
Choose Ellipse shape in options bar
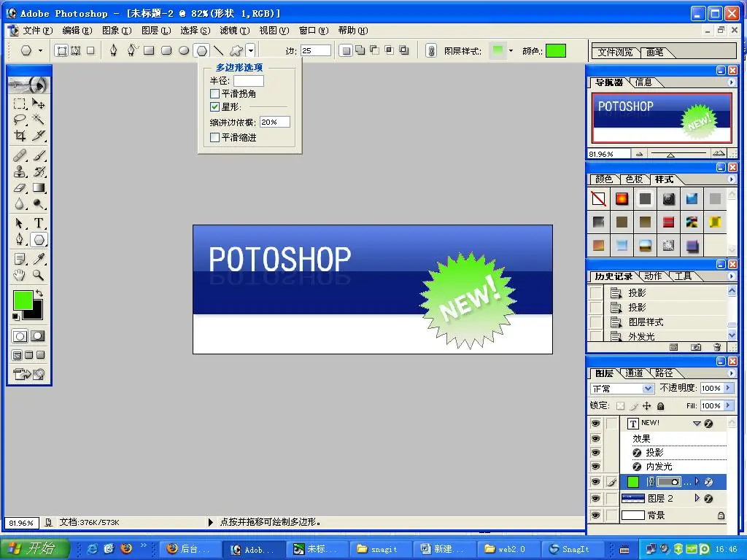coord(183,50)
